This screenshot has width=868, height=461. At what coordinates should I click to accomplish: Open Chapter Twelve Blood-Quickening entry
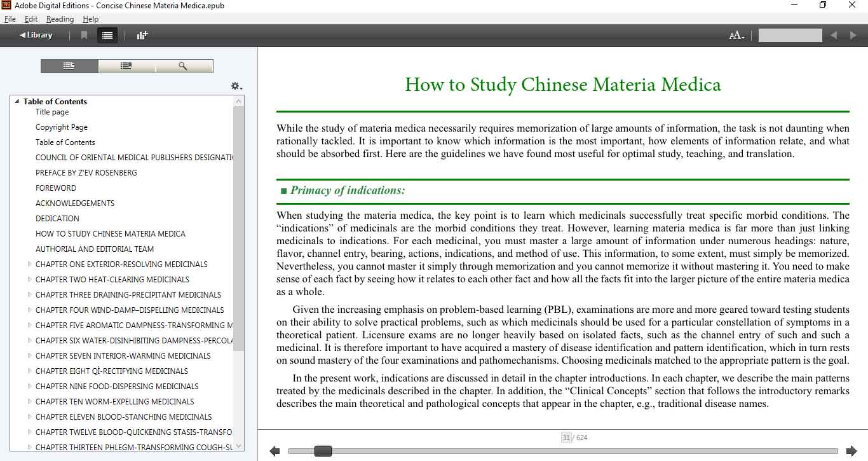[134, 432]
